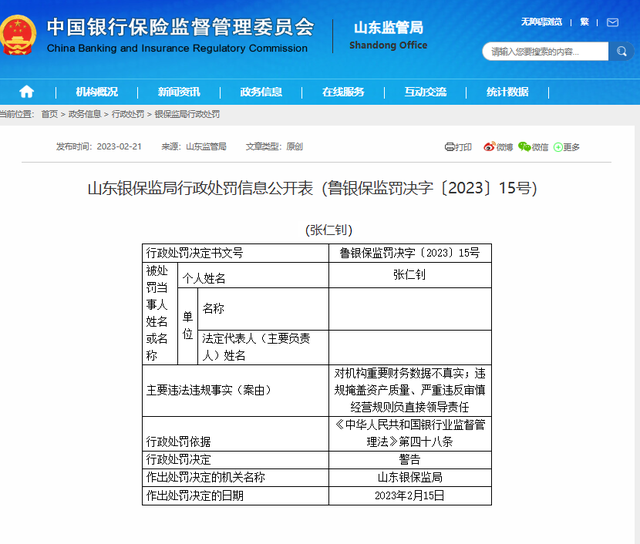Click decision cell 警告

[410, 460]
